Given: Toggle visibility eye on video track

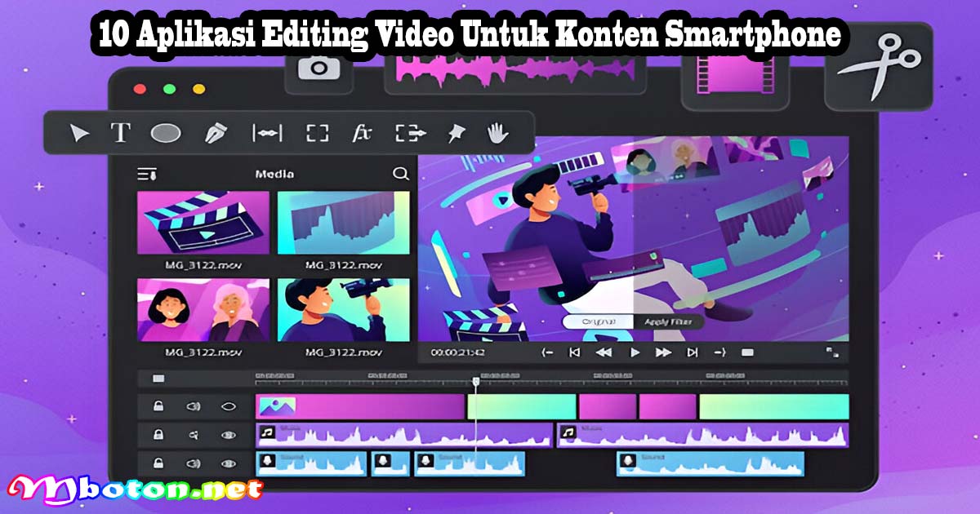Looking at the screenshot, I should click(229, 406).
